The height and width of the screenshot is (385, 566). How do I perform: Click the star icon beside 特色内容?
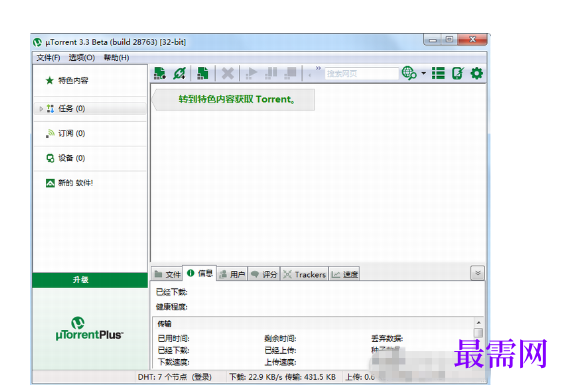pos(50,80)
